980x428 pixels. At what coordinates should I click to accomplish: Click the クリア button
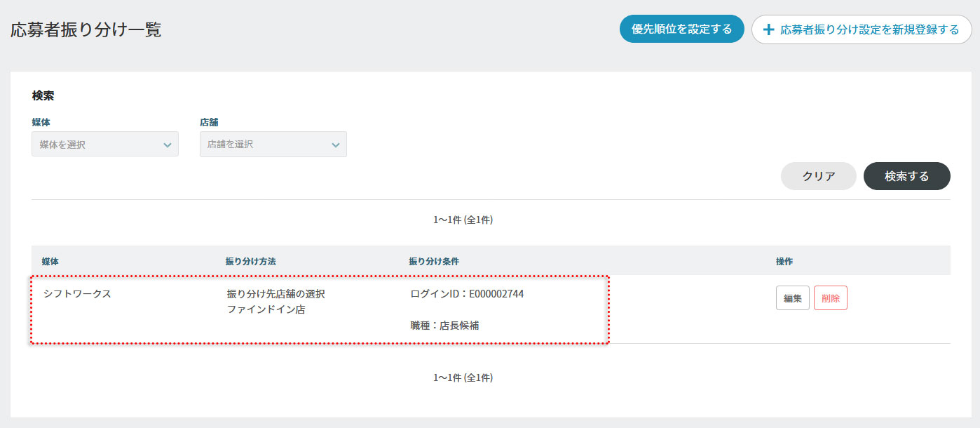pyautogui.click(x=818, y=176)
